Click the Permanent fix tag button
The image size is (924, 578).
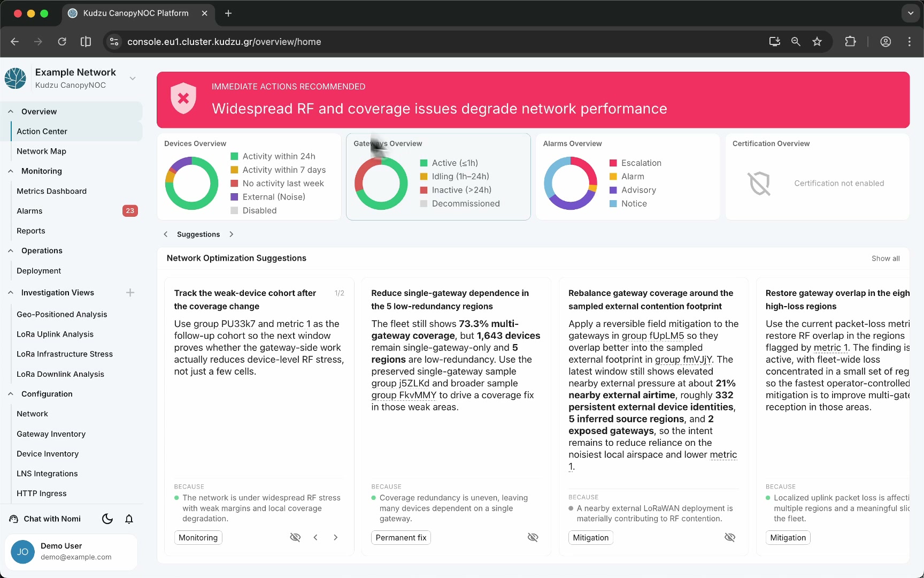click(401, 537)
